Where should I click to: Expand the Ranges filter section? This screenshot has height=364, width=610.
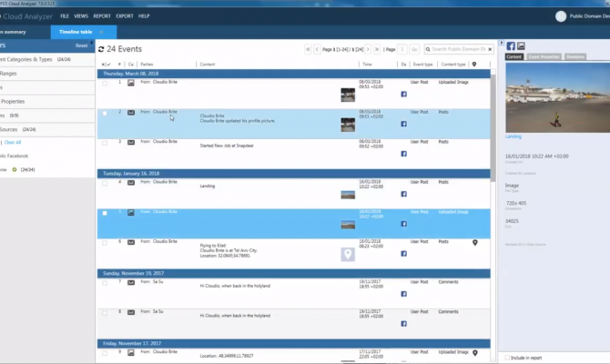pyautogui.click(x=47, y=74)
